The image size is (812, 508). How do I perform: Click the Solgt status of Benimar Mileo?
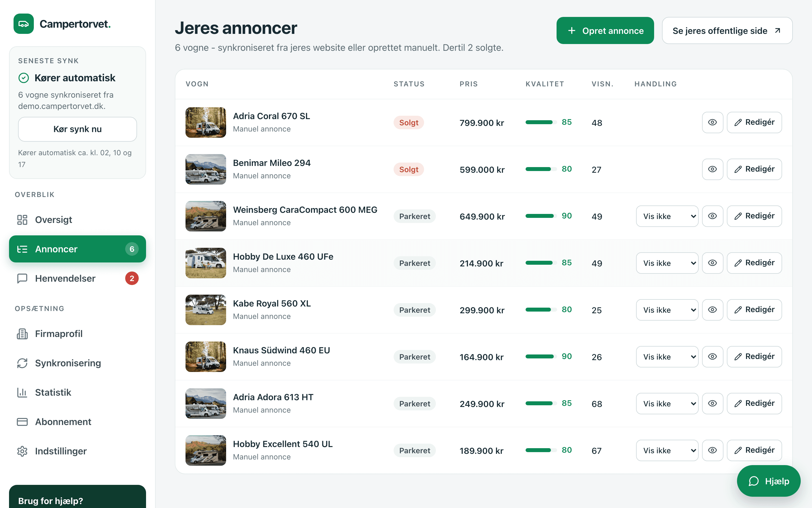pos(409,169)
